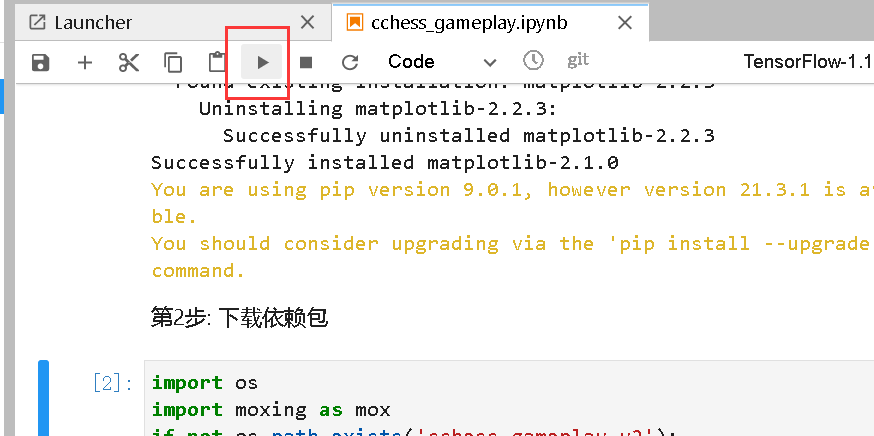Close the Launcher tab
Image resolution: width=874 pixels, height=436 pixels.
pyautogui.click(x=307, y=22)
